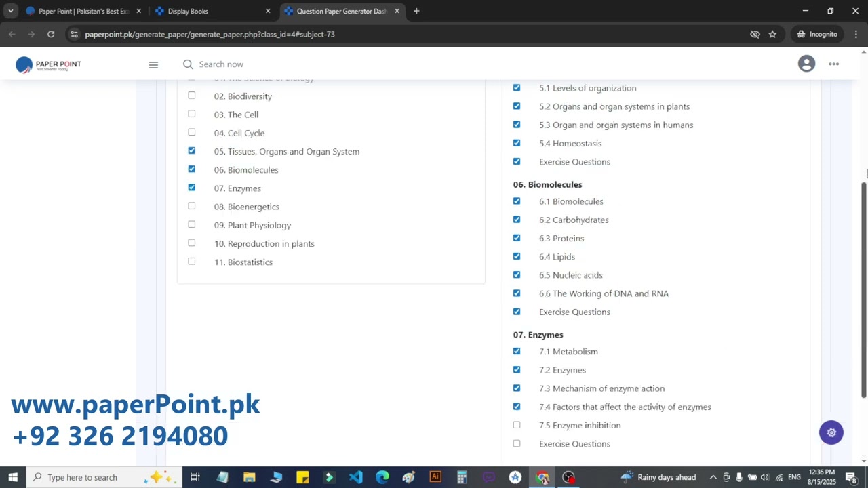Uncheck 6.5 Nucleic acids topic
868x488 pixels.
[x=517, y=274]
